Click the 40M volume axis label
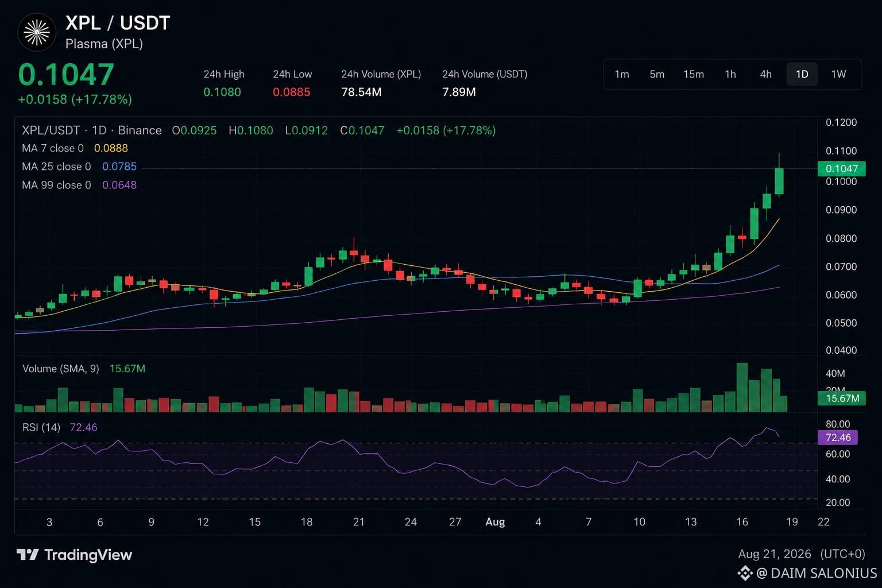This screenshot has height=588, width=882. pyautogui.click(x=835, y=373)
